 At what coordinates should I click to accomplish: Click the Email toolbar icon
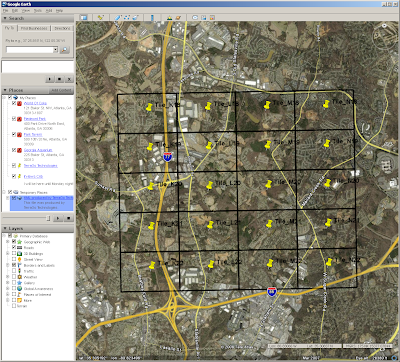[195, 18]
